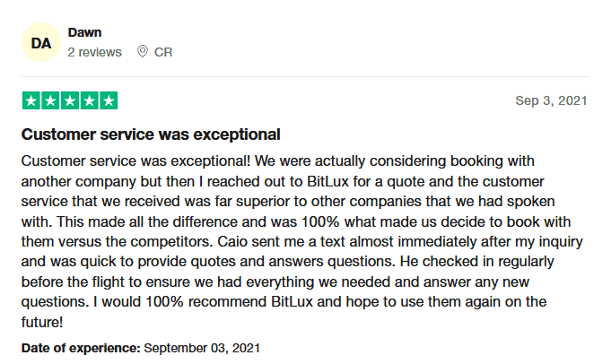Click the horizontal divider below the reviewer header
This screenshot has width=611, height=364.
(305, 76)
